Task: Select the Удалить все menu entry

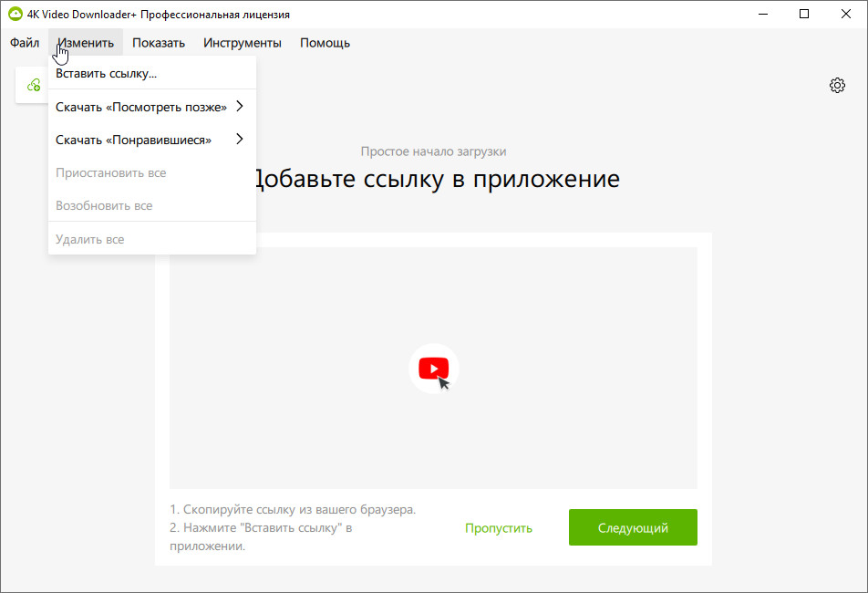Action: [90, 239]
